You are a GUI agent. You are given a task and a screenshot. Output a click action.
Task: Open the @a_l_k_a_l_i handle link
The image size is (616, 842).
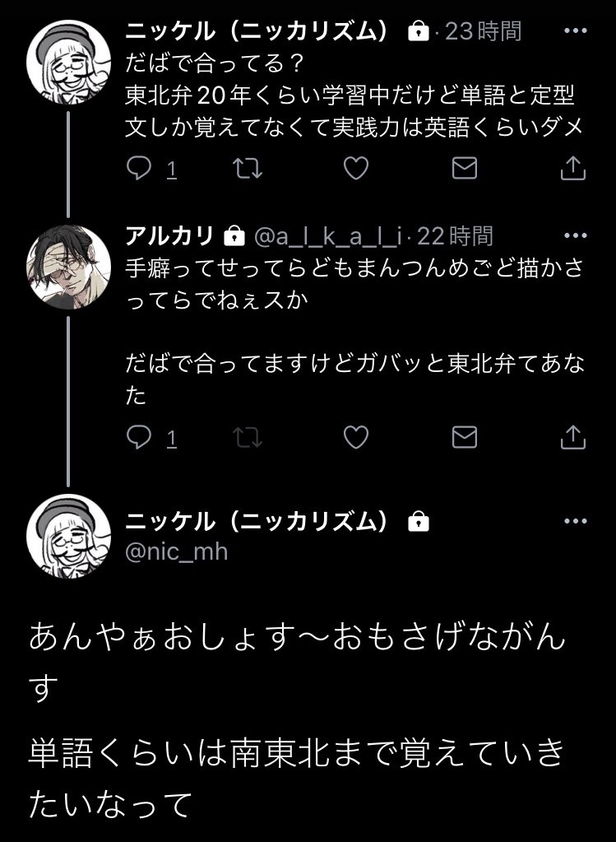click(x=328, y=237)
